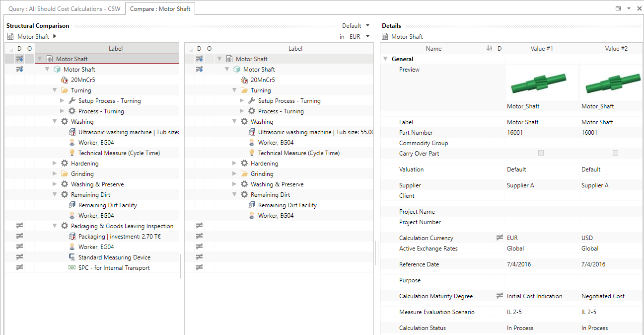Click the wrench icon beside Setup Process - Turning
The image size is (644, 335).
tap(72, 101)
